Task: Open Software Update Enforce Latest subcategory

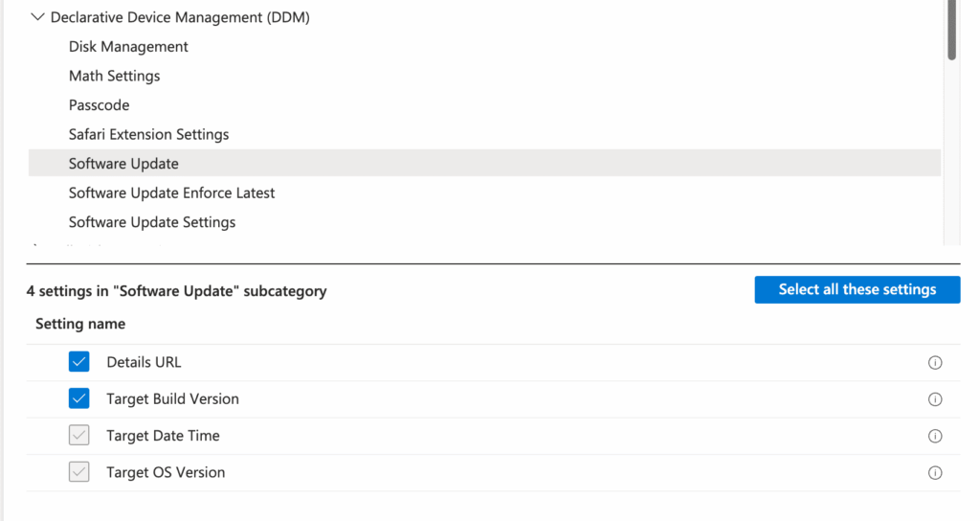Action: coord(171,193)
